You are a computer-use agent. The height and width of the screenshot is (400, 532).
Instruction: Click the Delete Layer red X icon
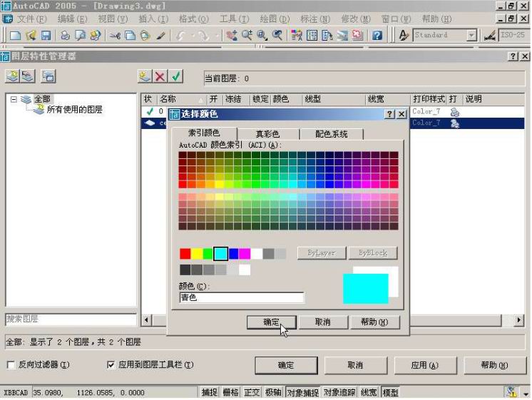point(160,76)
